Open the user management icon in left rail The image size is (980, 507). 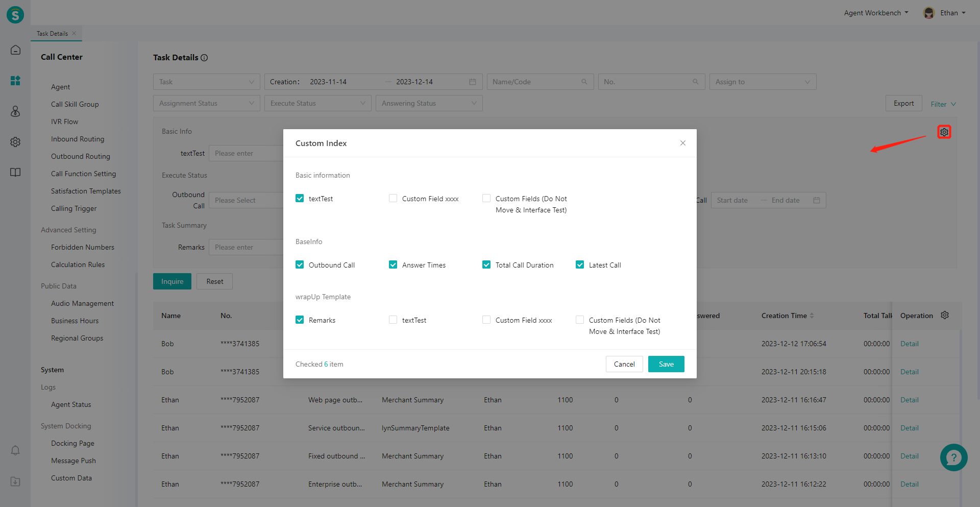15,111
